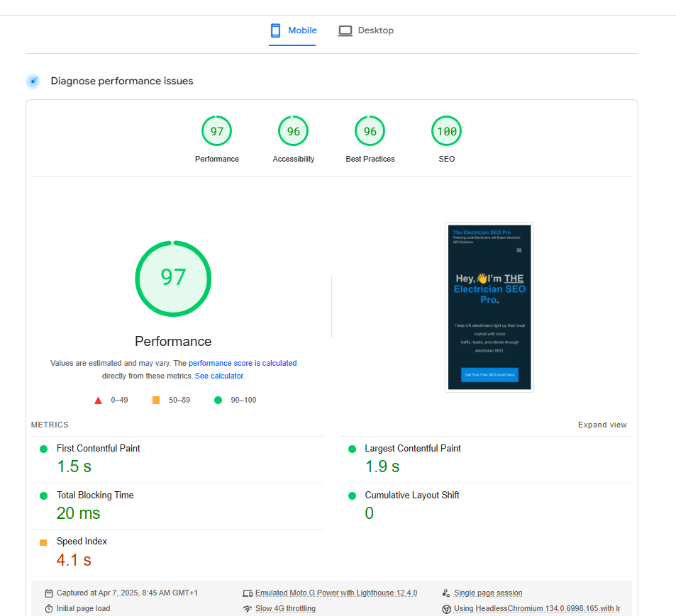
Task: Click the Chromium icon beside Using HeadlessChromium
Action: pos(447,609)
